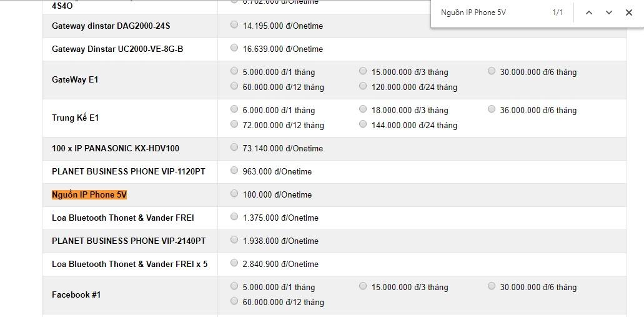Choose Facebook #1 60.000.000 đ/12 tháng
The image size is (644, 317).
pyautogui.click(x=234, y=301)
